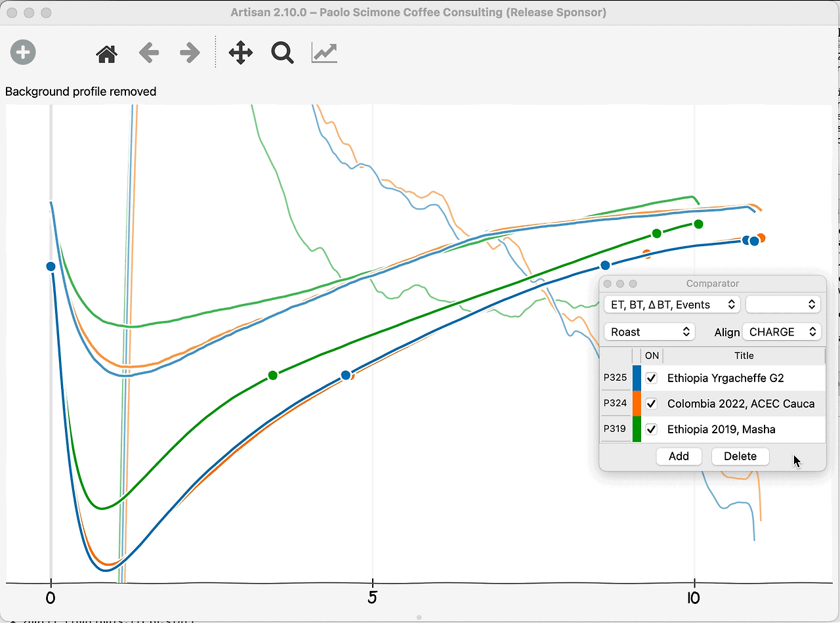This screenshot has height=623, width=840.
Task: Click blue CHARGE marker on left axis
Action: tap(51, 266)
